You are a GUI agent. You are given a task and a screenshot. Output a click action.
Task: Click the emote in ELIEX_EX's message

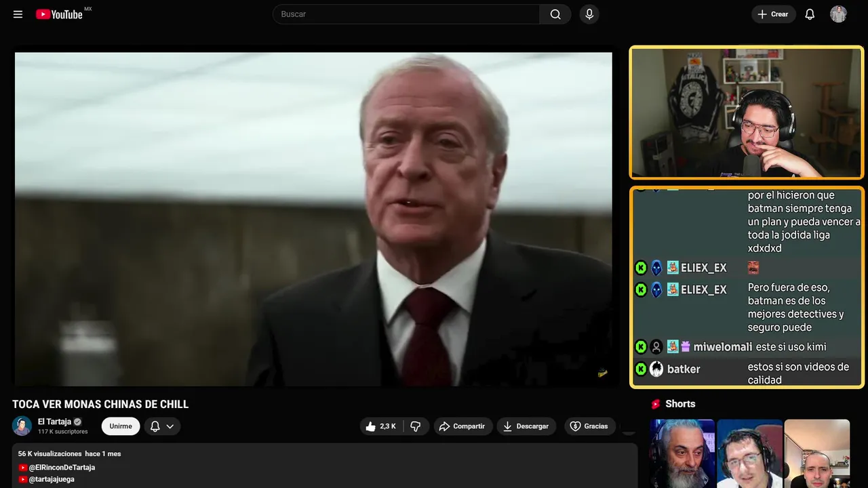click(x=753, y=268)
